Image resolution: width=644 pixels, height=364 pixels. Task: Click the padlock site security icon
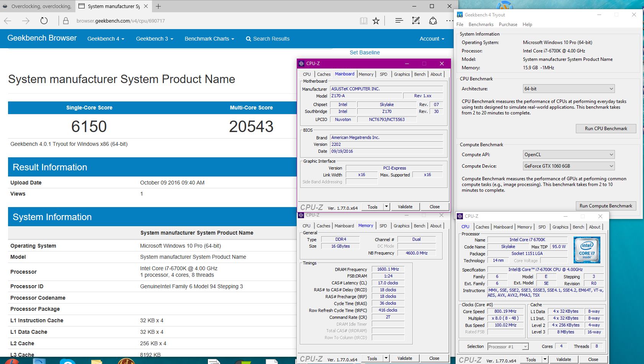coord(66,21)
